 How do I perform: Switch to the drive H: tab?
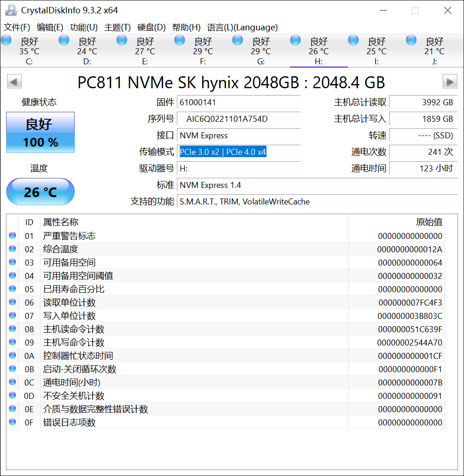(x=318, y=51)
